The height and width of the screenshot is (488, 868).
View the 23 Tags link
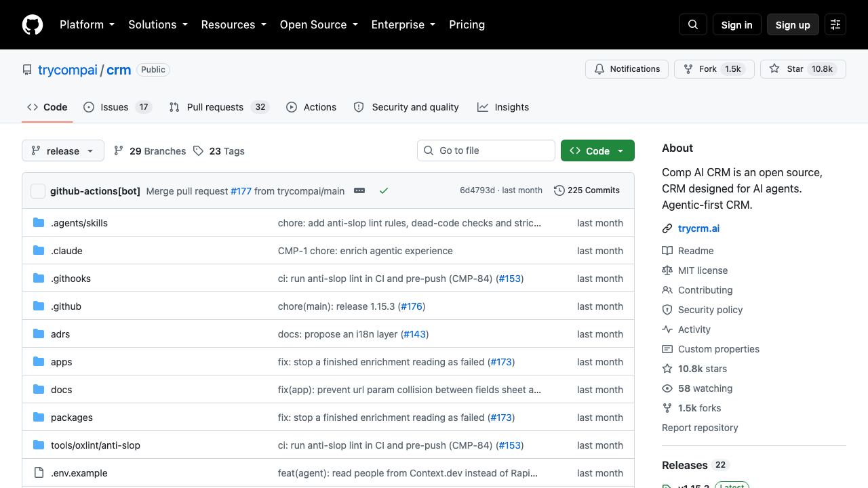click(219, 150)
